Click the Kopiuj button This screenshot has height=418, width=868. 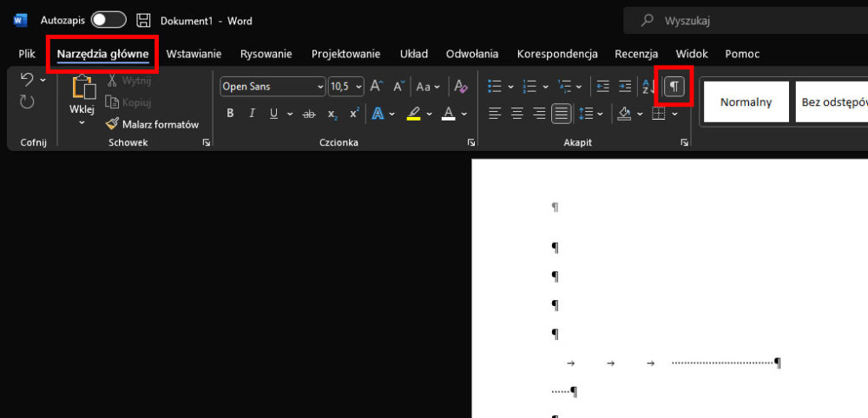128,102
